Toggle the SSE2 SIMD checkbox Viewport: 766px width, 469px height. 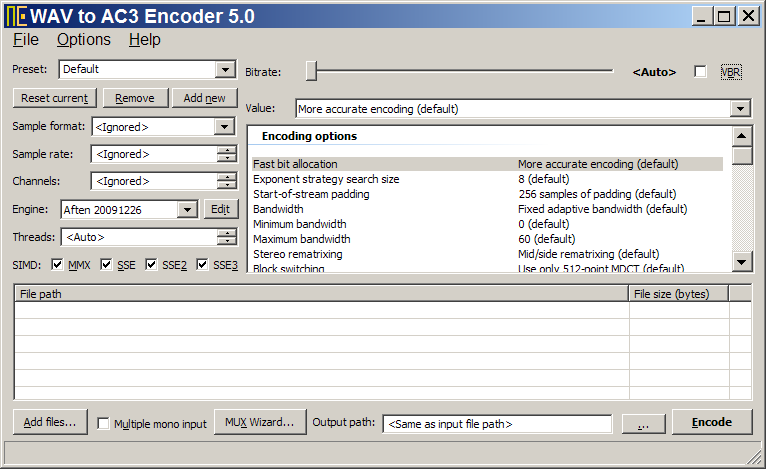click(x=151, y=264)
